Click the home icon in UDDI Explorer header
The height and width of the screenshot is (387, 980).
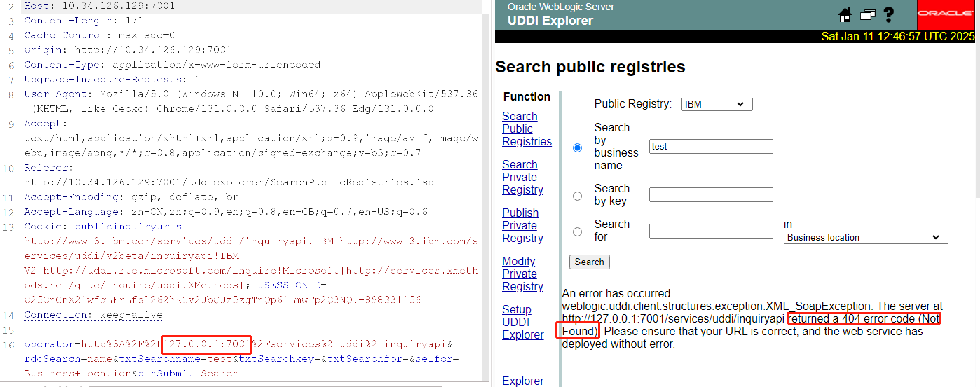(x=845, y=15)
